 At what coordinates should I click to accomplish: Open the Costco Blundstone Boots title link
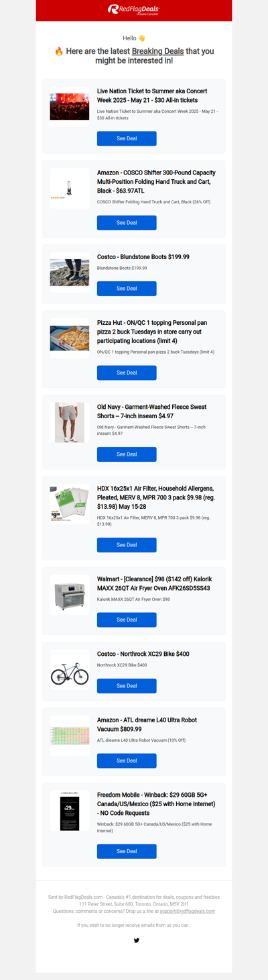click(143, 257)
